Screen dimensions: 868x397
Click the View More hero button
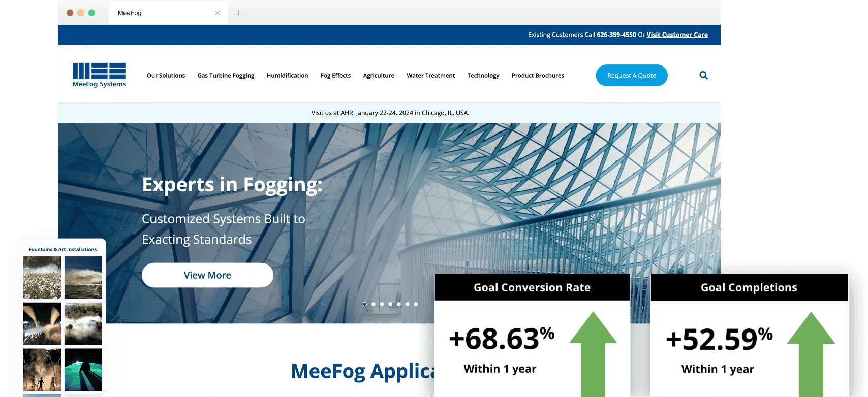click(x=207, y=275)
